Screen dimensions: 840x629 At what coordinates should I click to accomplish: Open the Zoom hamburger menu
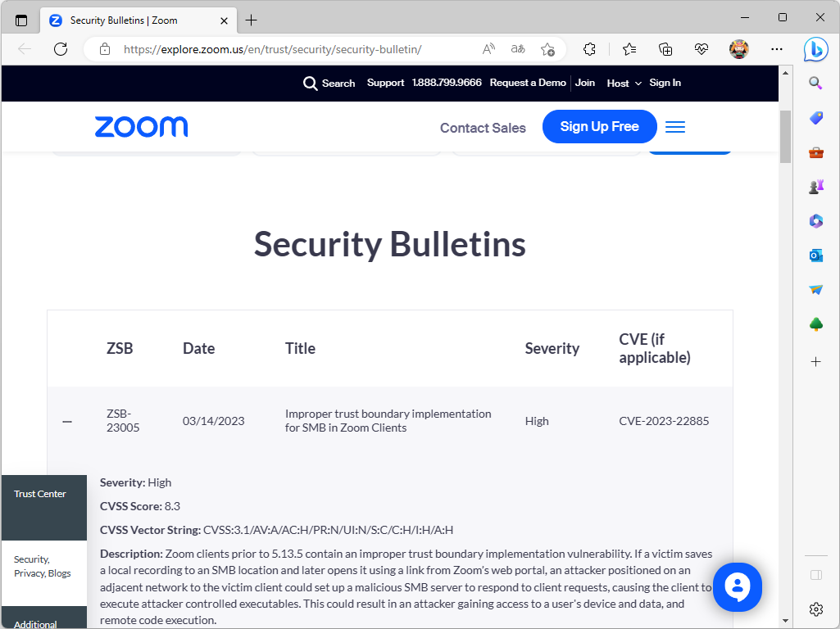click(x=675, y=127)
